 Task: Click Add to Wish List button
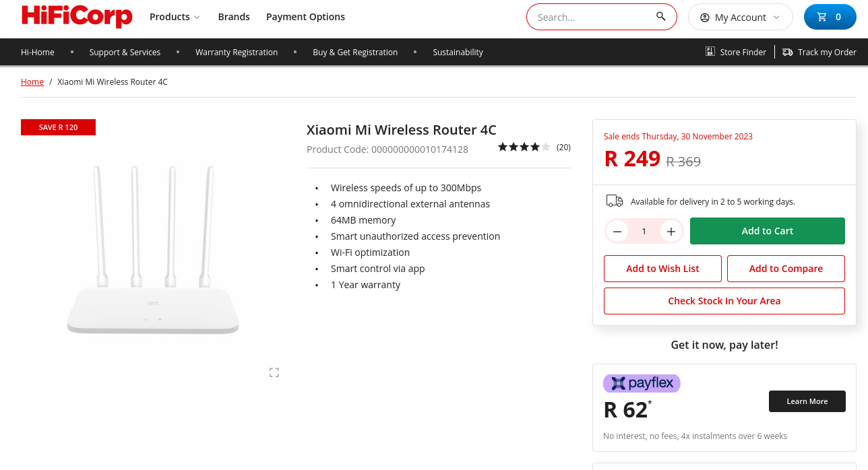[662, 269]
